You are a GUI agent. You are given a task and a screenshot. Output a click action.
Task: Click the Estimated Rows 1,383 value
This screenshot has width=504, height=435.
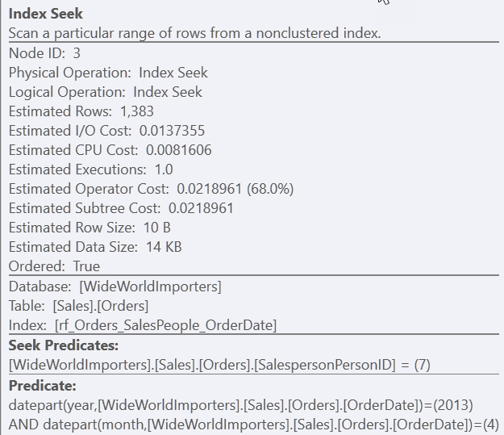point(136,111)
